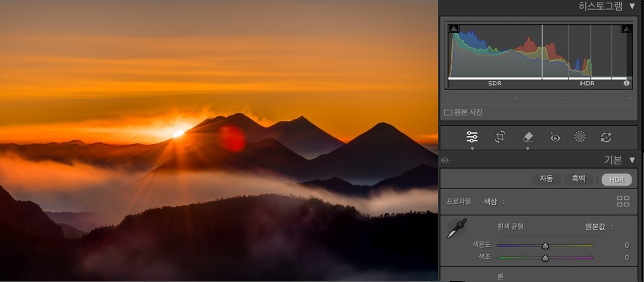Click the 자동 auto tone button
Viewport: 644px width, 282px height.
click(x=546, y=179)
